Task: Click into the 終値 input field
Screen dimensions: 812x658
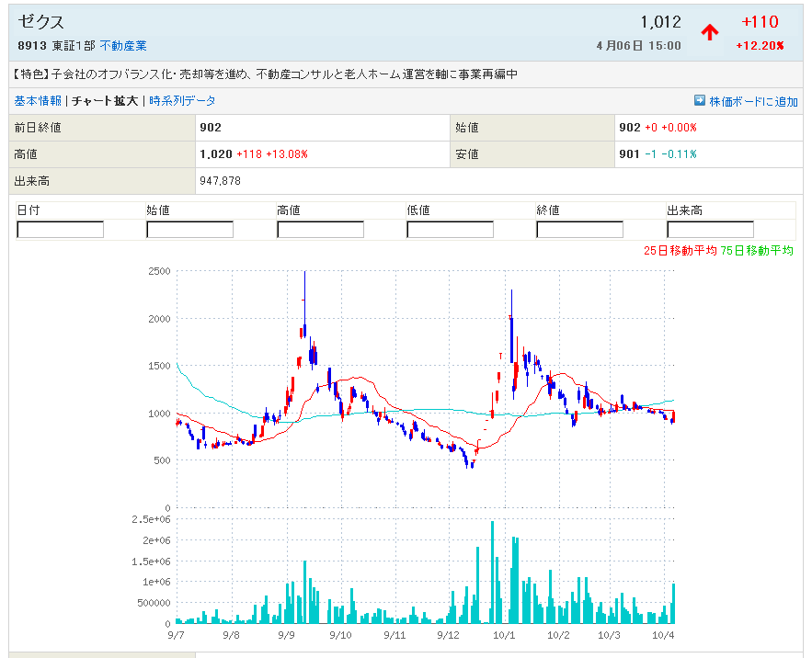Action: pyautogui.click(x=579, y=230)
